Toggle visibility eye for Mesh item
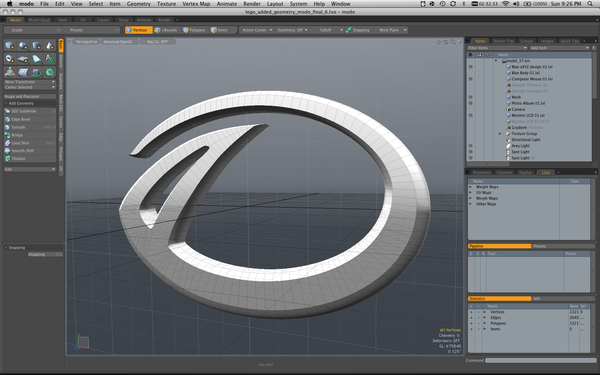 tap(470, 97)
